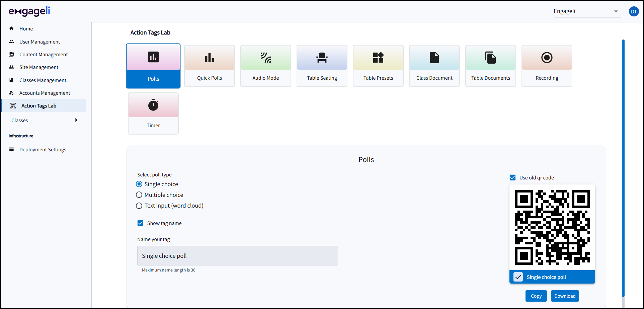Click the Home house icon in sidebar
The width and height of the screenshot is (644, 309).
11,28
